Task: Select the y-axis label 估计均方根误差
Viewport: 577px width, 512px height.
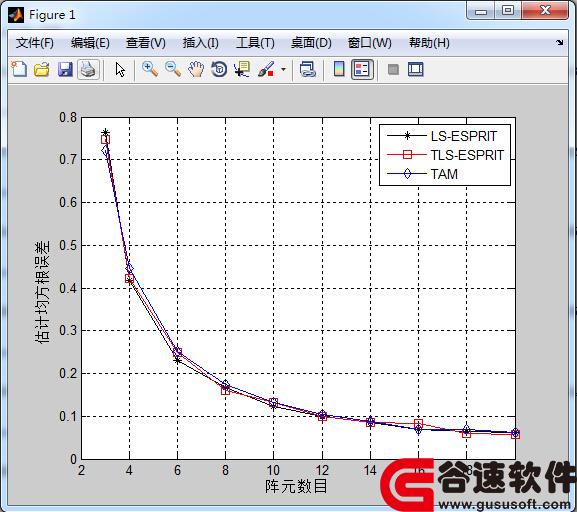Action: [42, 293]
